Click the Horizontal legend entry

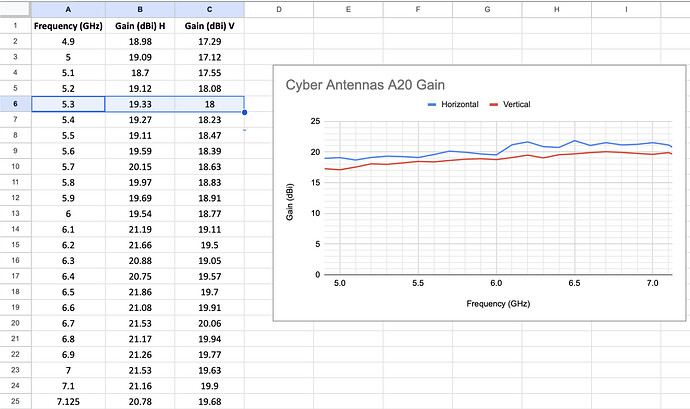point(453,104)
